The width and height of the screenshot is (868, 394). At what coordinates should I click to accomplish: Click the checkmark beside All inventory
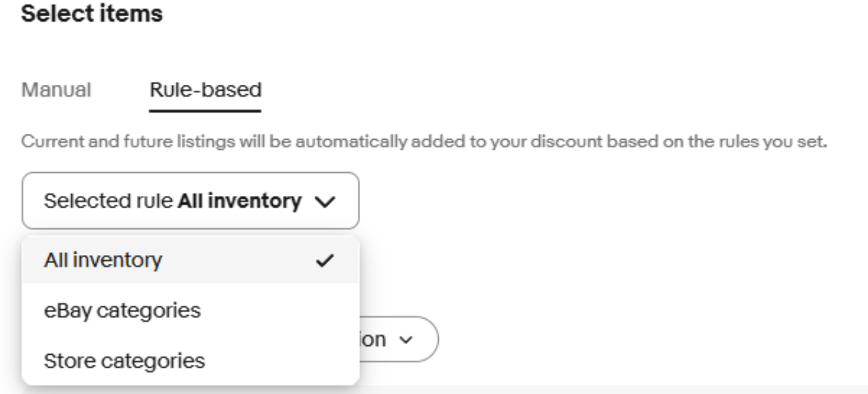click(x=325, y=260)
